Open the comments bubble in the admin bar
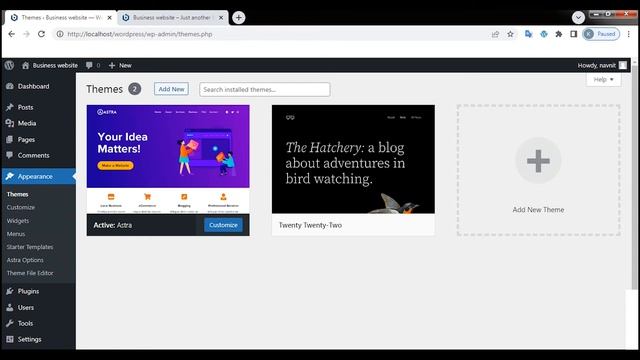This screenshot has width=640, height=360. (93, 65)
